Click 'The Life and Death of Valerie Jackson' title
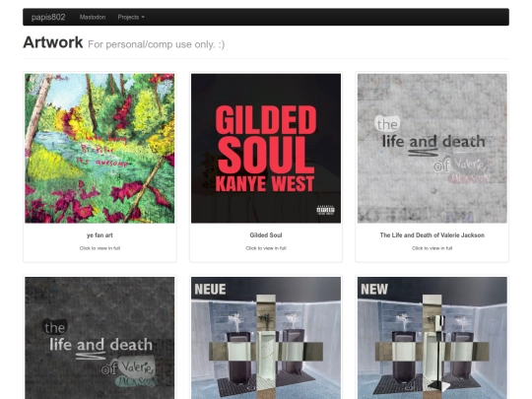 [x=432, y=235]
